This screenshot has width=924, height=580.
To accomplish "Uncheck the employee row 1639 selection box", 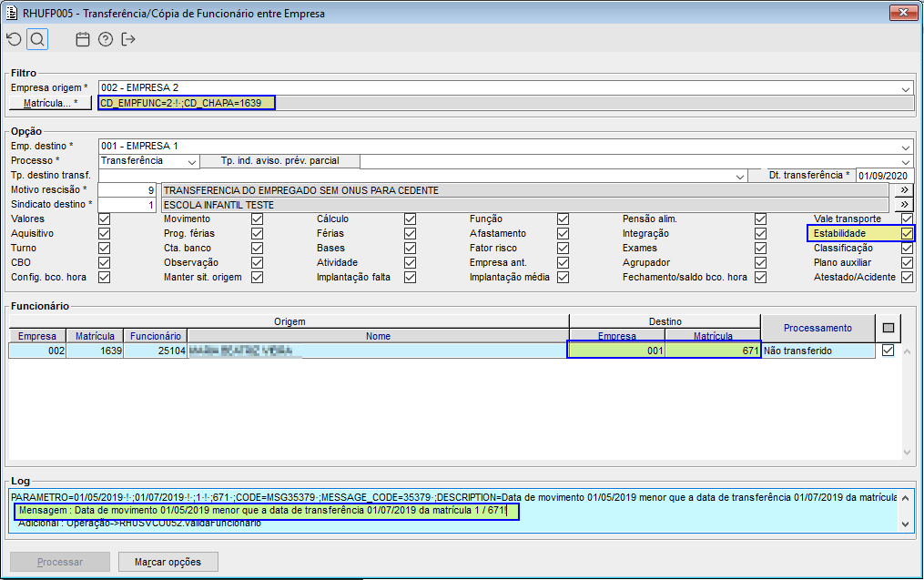I will click(x=888, y=351).
